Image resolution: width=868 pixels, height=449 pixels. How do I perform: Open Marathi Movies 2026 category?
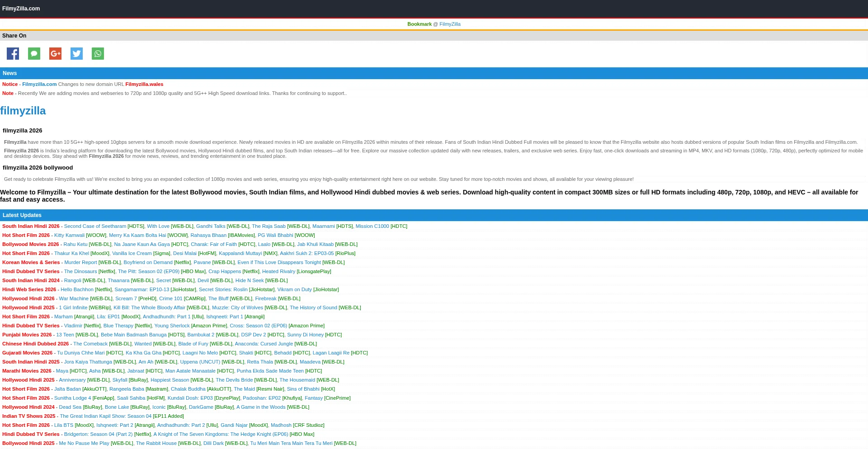[x=27, y=371]
